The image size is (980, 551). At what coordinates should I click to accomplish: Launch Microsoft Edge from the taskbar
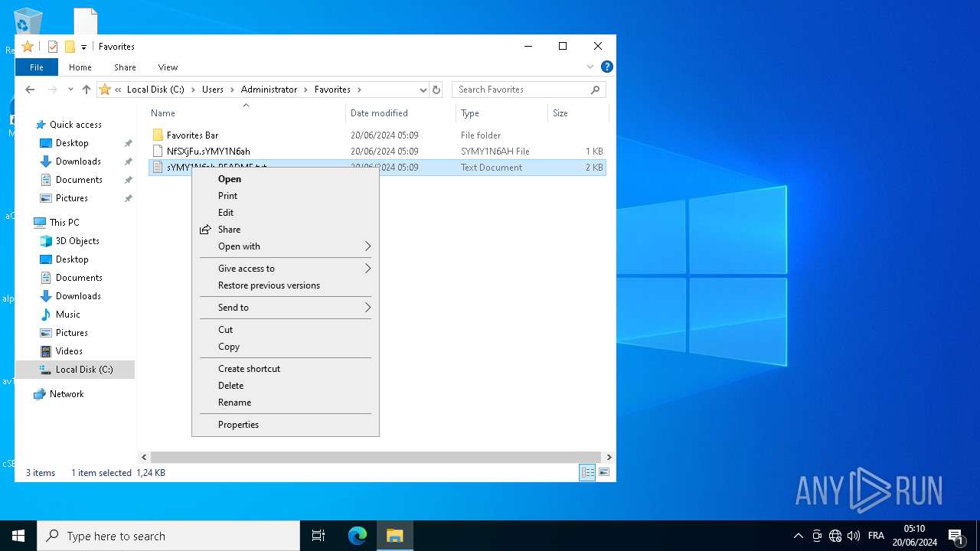(x=358, y=536)
